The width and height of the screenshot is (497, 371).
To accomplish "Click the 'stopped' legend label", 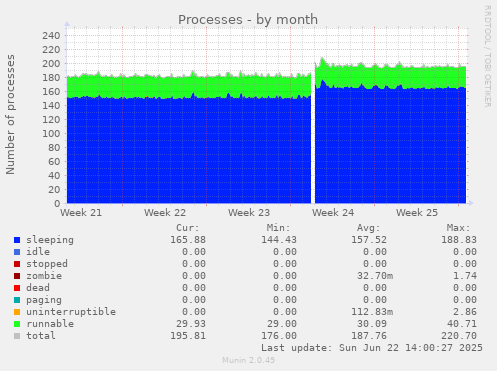I will (x=47, y=264).
